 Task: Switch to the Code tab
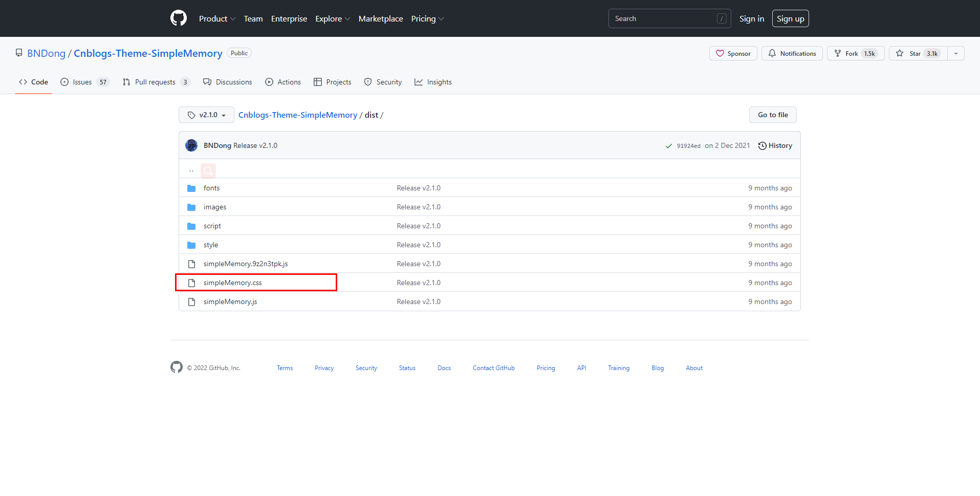(x=33, y=82)
